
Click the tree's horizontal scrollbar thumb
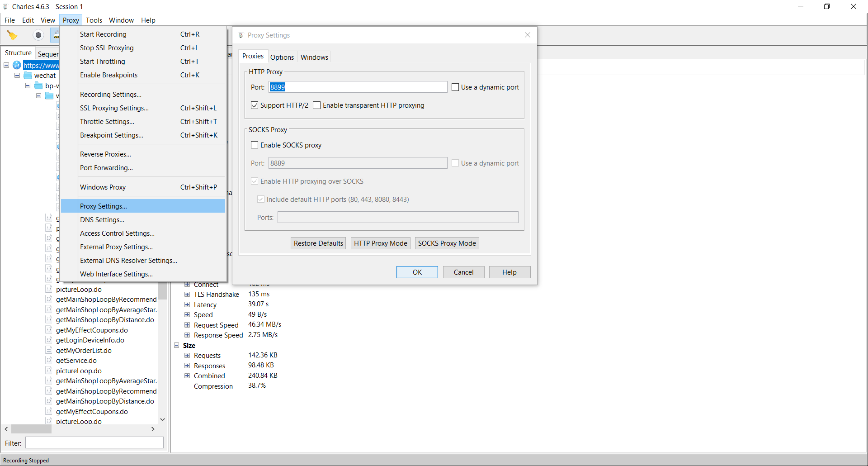[31, 429]
